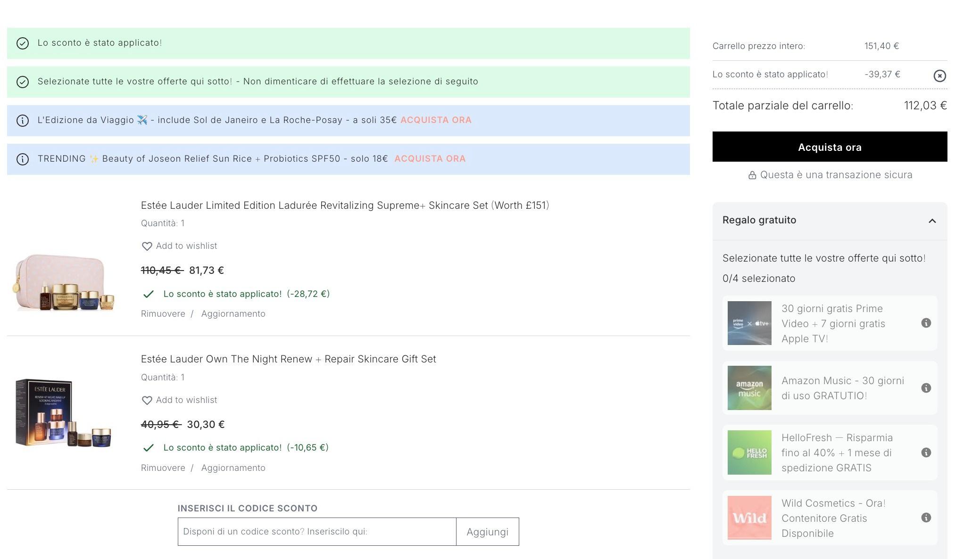Image resolution: width=980 pixels, height=559 pixels.
Task: Click the 'HelloFresh — Risparmia fino al 40%' text
Action: (x=837, y=452)
